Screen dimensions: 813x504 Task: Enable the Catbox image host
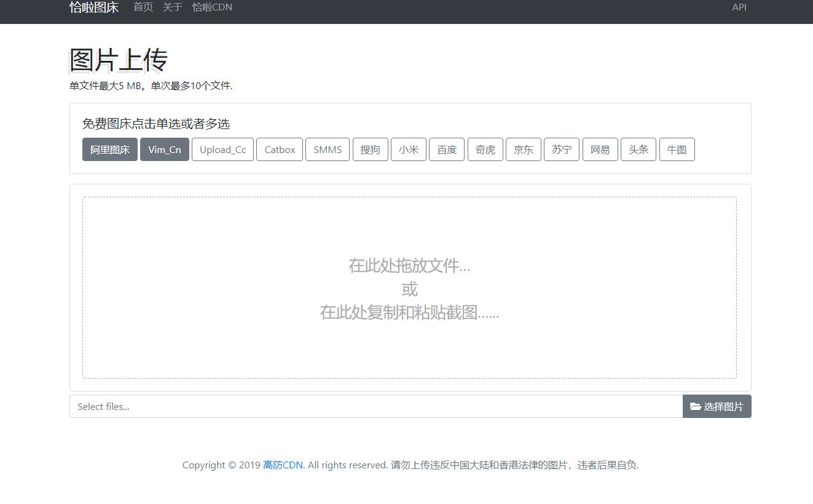(280, 149)
